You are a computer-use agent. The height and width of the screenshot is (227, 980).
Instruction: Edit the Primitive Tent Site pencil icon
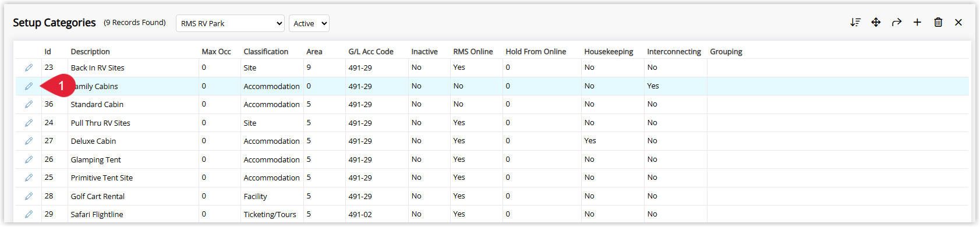[x=29, y=178]
